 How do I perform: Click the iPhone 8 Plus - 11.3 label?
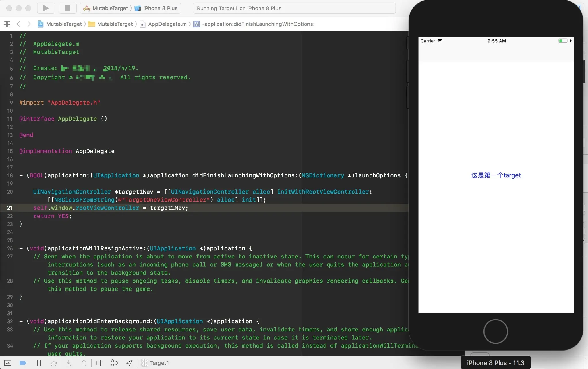pos(496,363)
